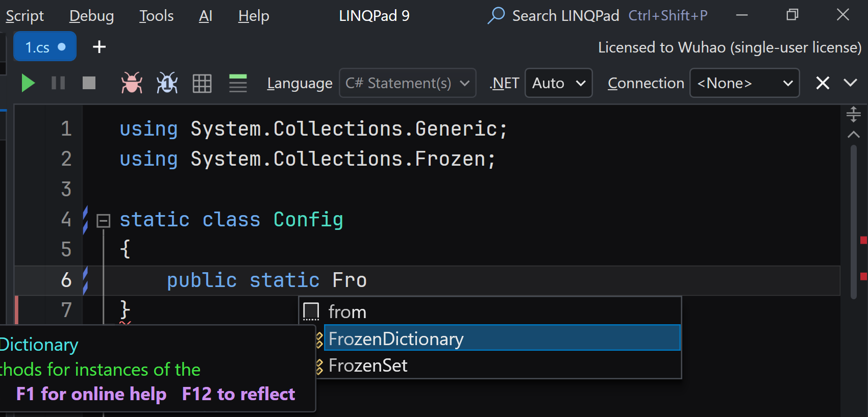Screen dimensions: 868x417
Task: Click the Pause execution icon
Action: pos(58,83)
